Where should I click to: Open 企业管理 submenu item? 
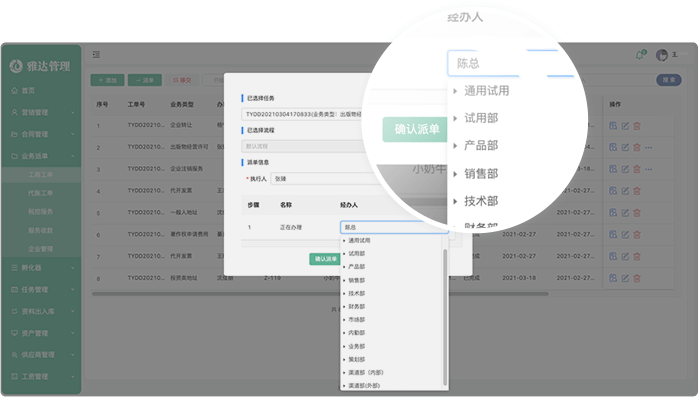pyautogui.click(x=41, y=249)
